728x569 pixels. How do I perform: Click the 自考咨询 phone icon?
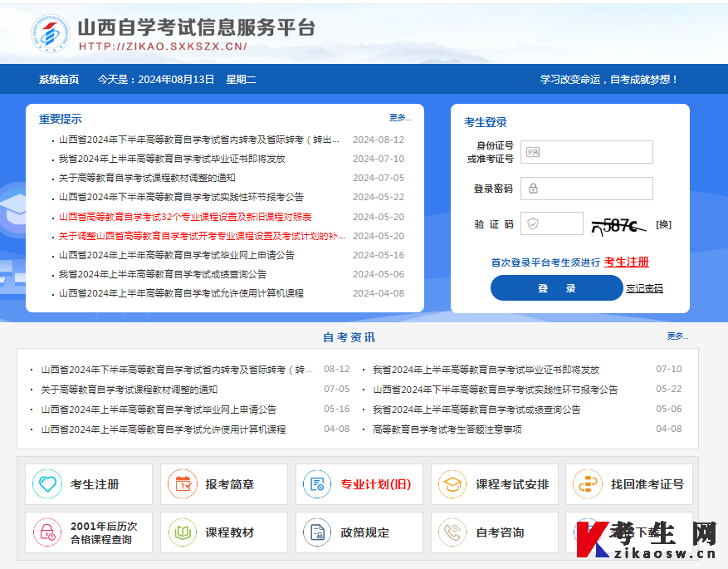452,532
